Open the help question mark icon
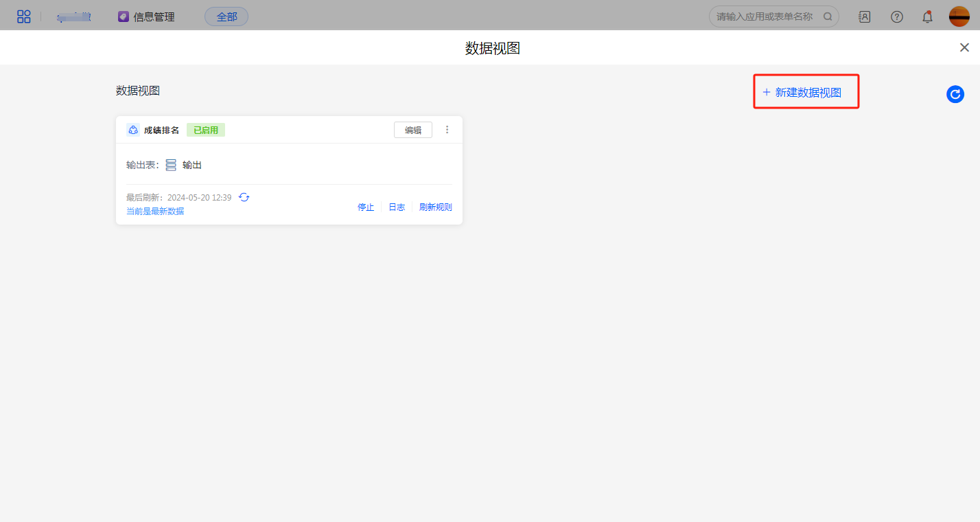The width and height of the screenshot is (980, 522). point(896,16)
